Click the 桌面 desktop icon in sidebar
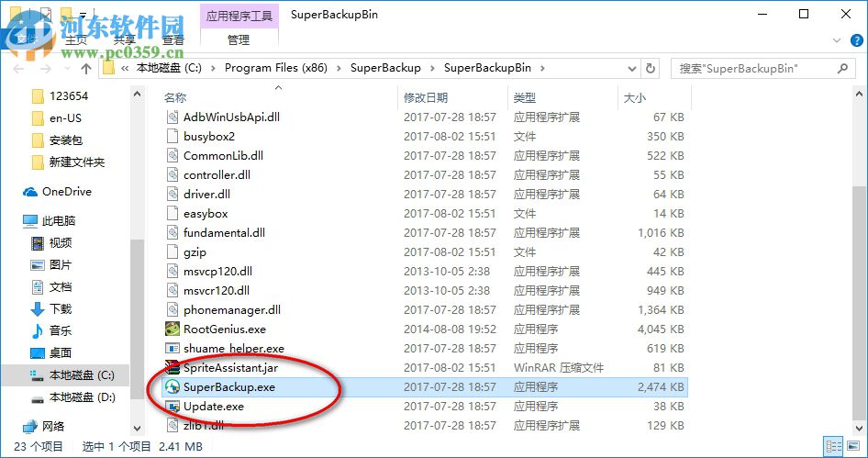This screenshot has width=868, height=458. [37, 352]
